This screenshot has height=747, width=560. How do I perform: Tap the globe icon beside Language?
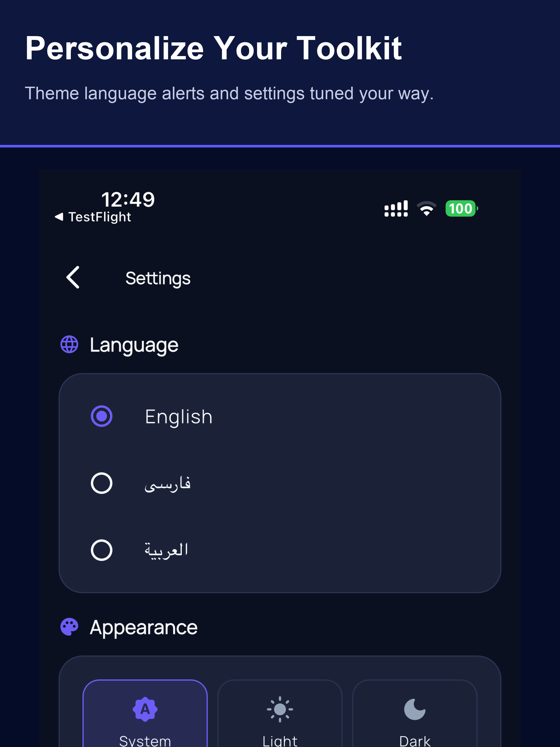[x=69, y=345]
